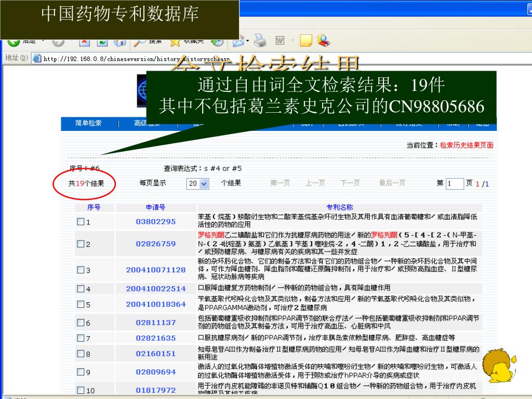The height and width of the screenshot is (399, 532).
Task: Click the 上一页 pagination link
Action: (315, 183)
